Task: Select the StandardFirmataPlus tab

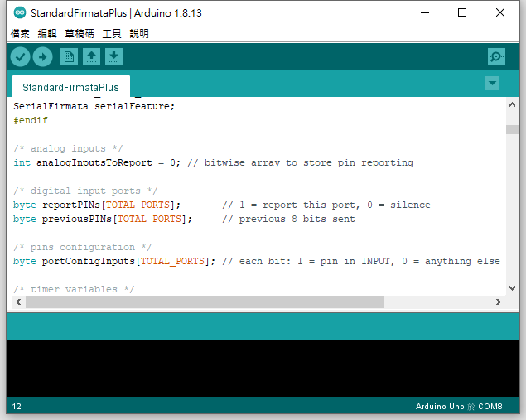Action: pos(70,87)
